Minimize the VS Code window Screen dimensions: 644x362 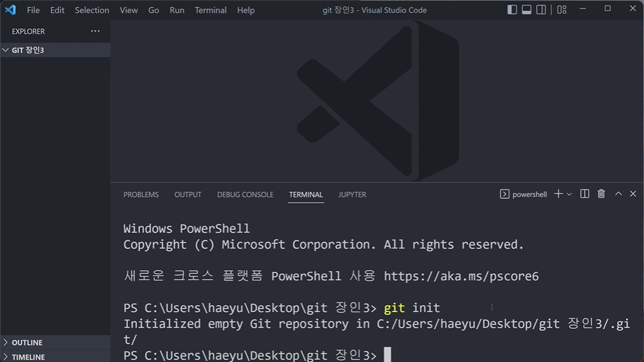[582, 9]
